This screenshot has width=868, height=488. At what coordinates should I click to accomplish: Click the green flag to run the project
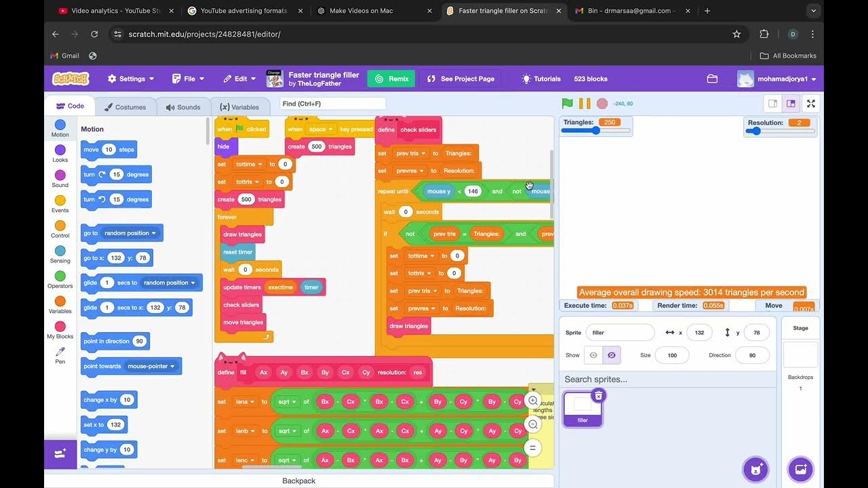[x=568, y=104]
